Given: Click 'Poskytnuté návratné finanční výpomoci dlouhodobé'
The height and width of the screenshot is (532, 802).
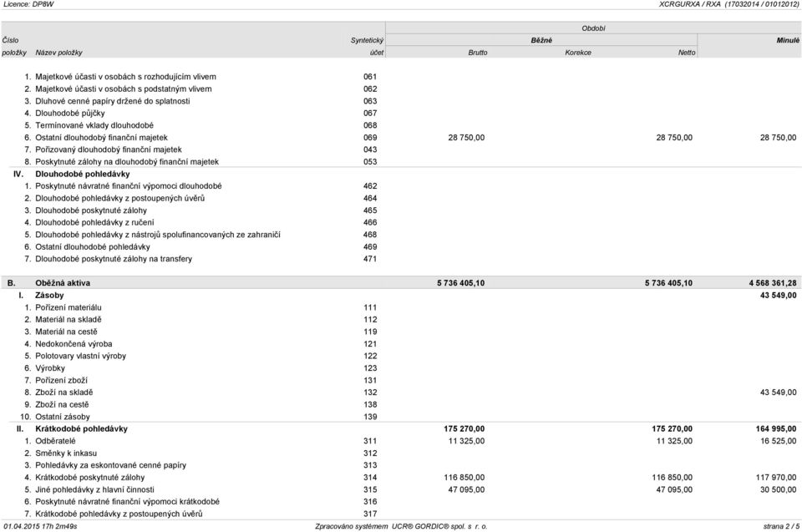Looking at the screenshot, I should pyautogui.click(x=129, y=186).
